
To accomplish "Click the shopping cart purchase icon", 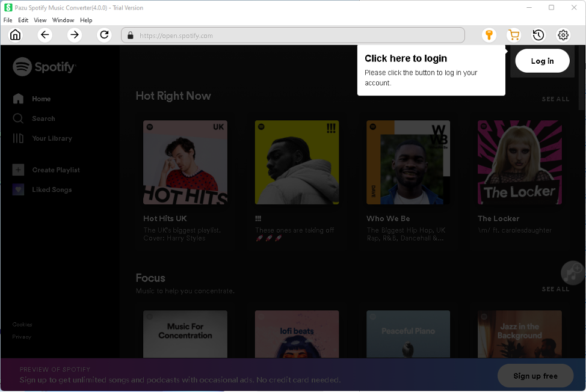I will pyautogui.click(x=514, y=35).
